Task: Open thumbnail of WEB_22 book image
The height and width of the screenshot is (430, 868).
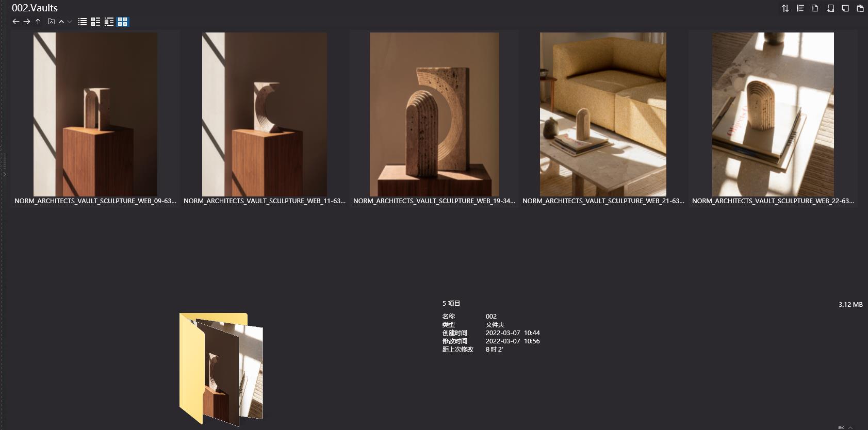Action: pyautogui.click(x=773, y=114)
